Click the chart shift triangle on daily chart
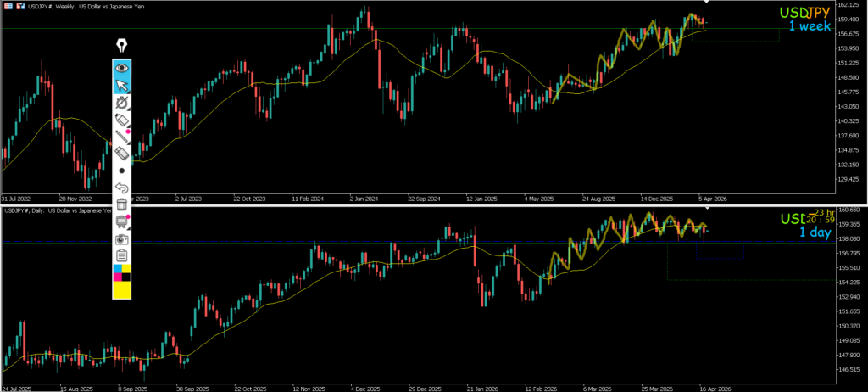The width and height of the screenshot is (868, 392). tap(706, 209)
